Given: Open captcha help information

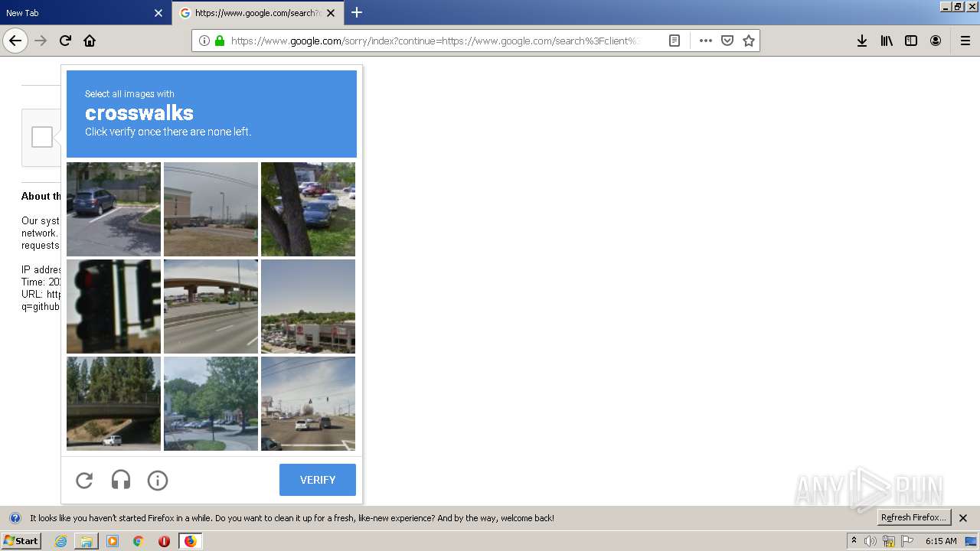Looking at the screenshot, I should tap(158, 480).
